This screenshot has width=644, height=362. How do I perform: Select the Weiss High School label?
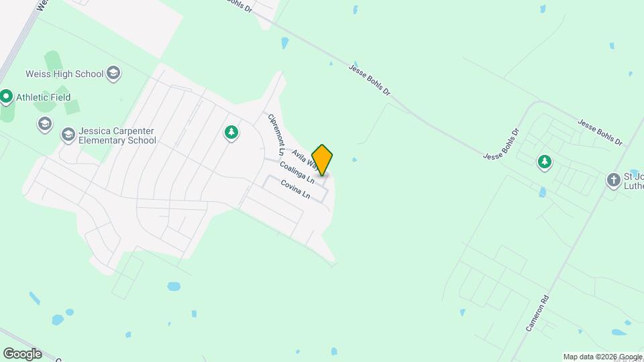64,74
